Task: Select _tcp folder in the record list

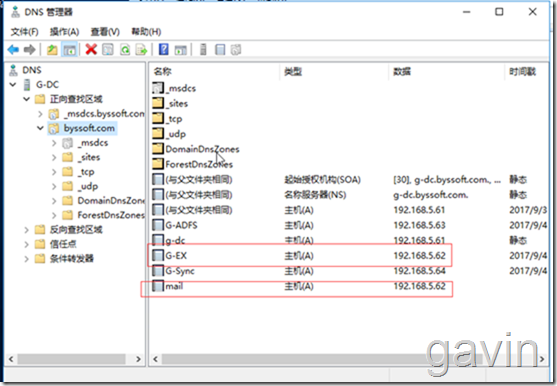Action: coord(174,119)
